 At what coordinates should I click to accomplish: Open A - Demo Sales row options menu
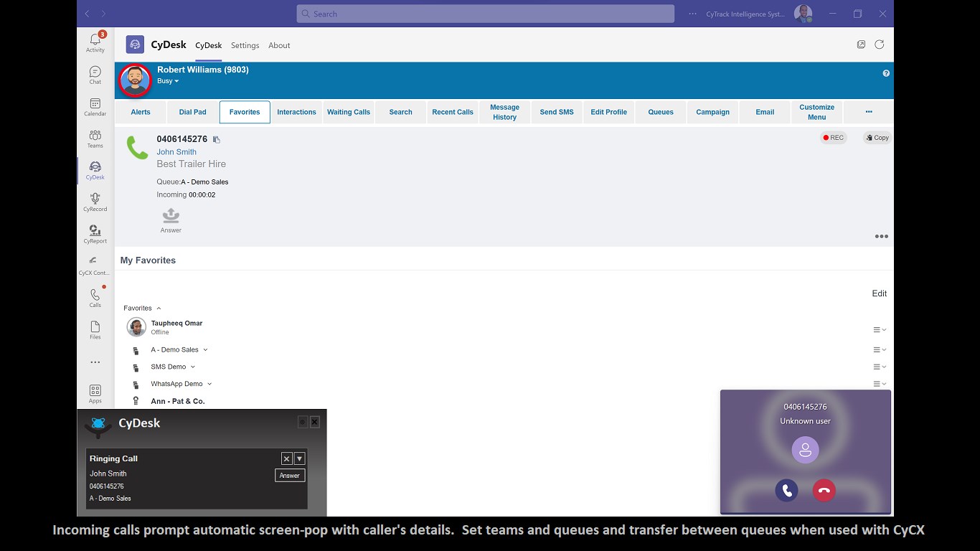coord(880,350)
